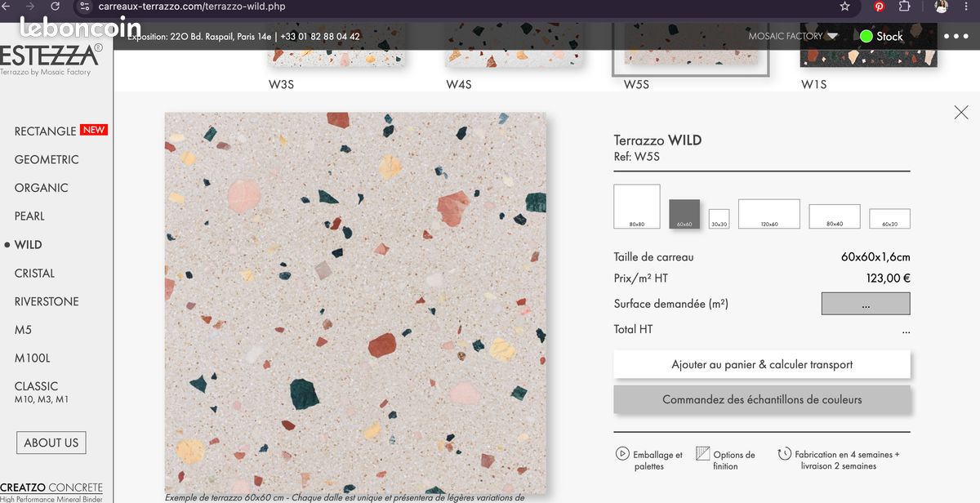Open the GEOMETRIC collection
Viewport: 980px width, 503px height.
pos(47,159)
